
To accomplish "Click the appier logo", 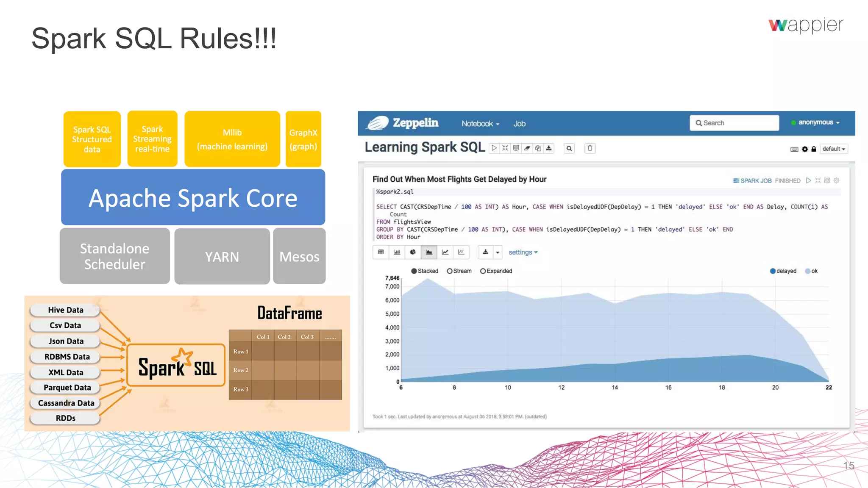I will (806, 25).
